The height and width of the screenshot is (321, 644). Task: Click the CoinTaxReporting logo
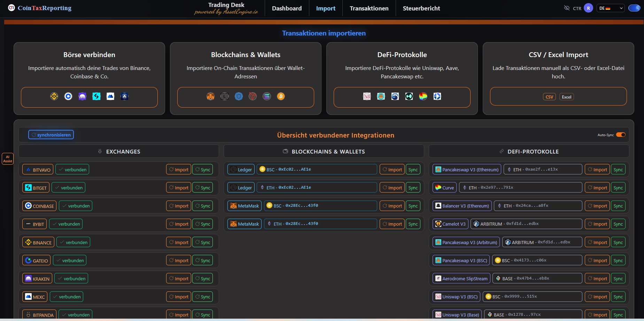pyautogui.click(x=40, y=8)
